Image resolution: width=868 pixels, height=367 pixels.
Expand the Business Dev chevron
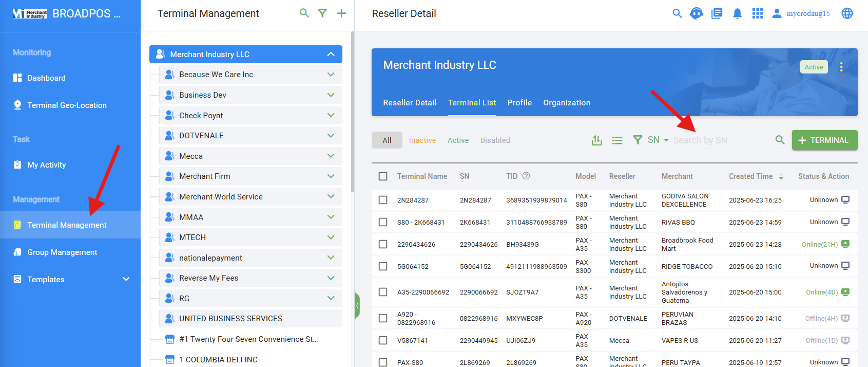[331, 95]
